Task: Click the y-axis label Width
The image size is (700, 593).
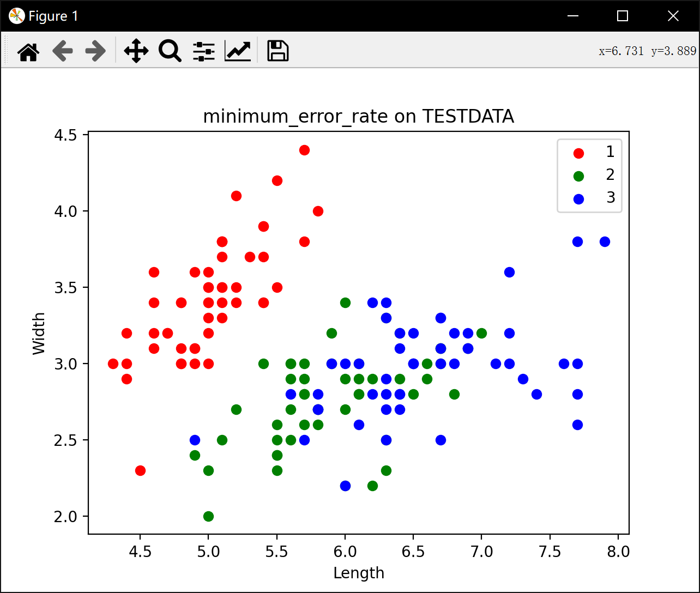Action: point(39,334)
